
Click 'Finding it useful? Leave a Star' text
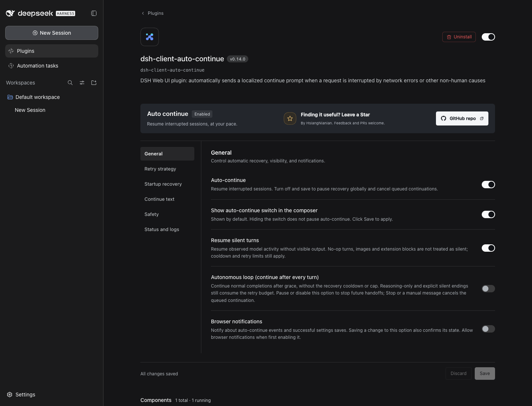pos(335,115)
